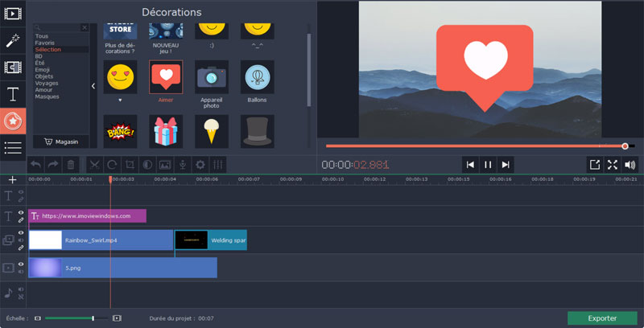The image size is (644, 328).
Task: Click the plus Add track icon
Action: [13, 179]
